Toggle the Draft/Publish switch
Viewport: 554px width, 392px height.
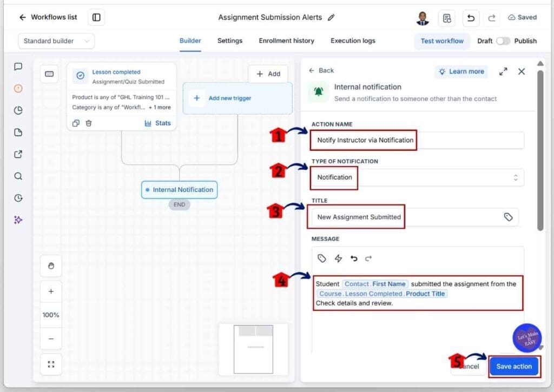503,41
